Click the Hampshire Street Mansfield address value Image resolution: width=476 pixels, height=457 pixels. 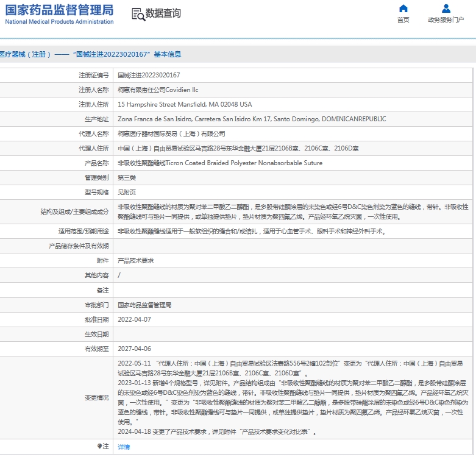click(184, 104)
